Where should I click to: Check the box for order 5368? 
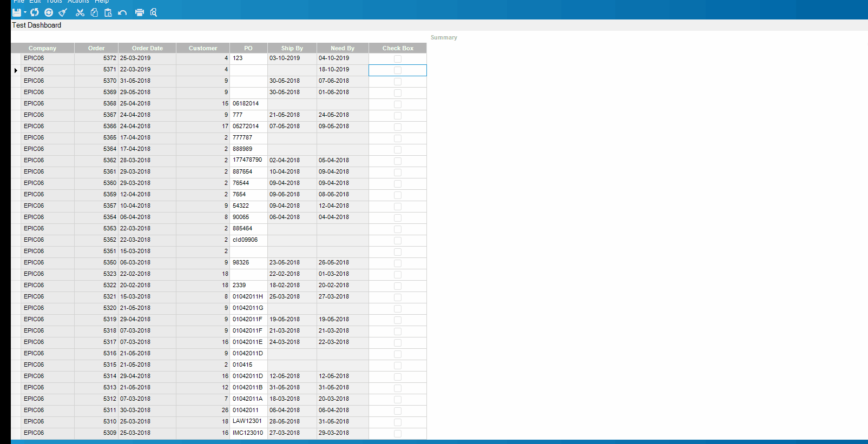(x=398, y=104)
